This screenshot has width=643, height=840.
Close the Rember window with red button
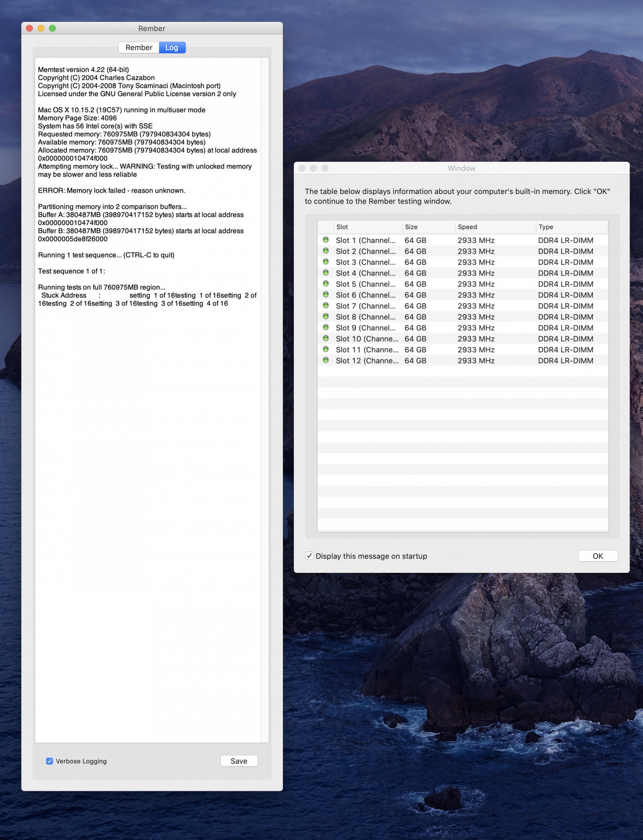[x=29, y=28]
